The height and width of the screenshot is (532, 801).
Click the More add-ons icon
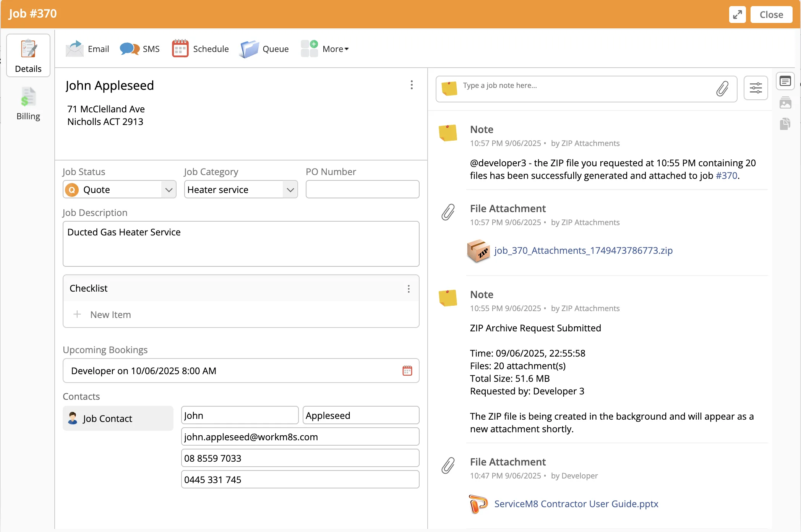(x=309, y=49)
